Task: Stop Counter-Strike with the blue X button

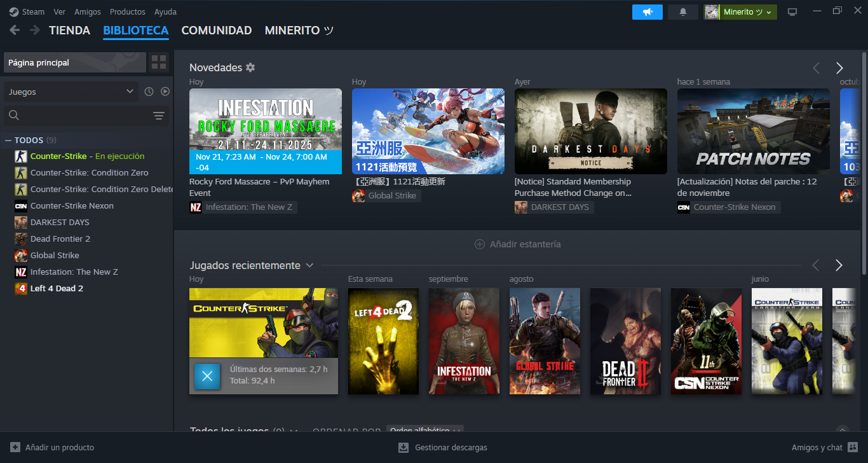Action: point(207,376)
